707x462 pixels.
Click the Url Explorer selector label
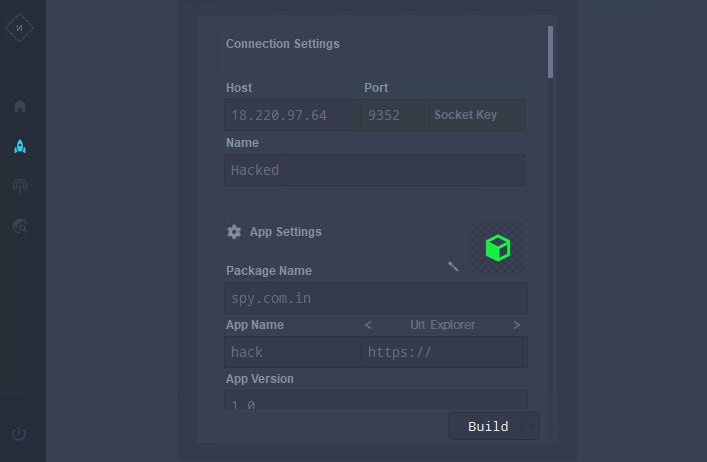coord(442,325)
